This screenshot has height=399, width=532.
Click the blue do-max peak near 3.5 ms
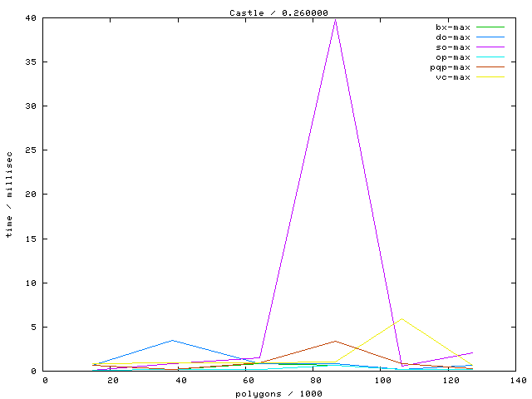tap(172, 340)
